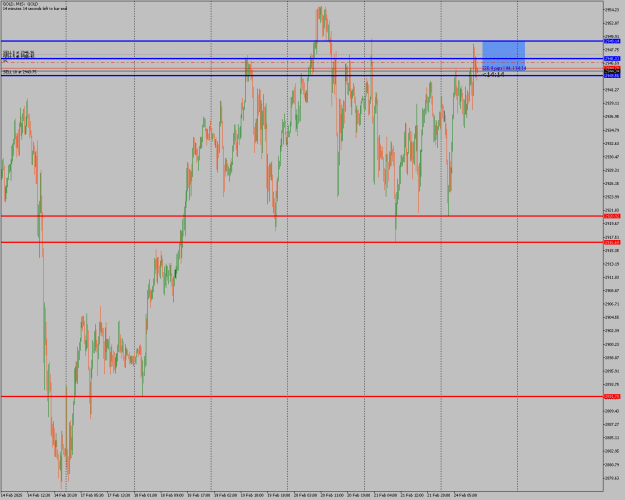Viewport: 625px width, 500px height.
Task: Click the 19 Feb 02:00 time label
Action: (x=226, y=496)
